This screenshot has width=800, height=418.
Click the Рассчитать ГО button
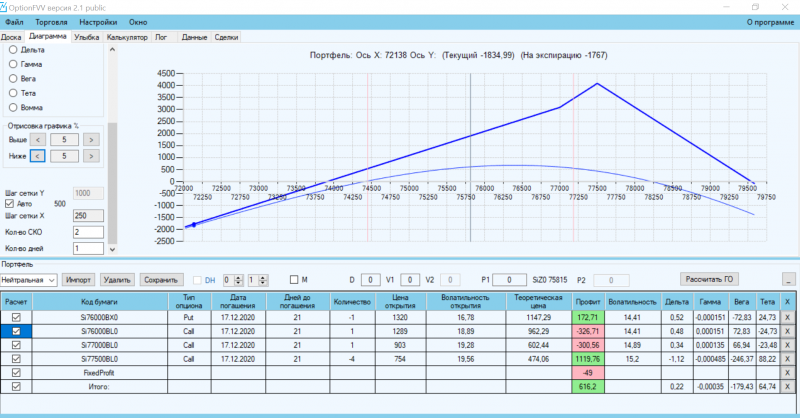709,279
